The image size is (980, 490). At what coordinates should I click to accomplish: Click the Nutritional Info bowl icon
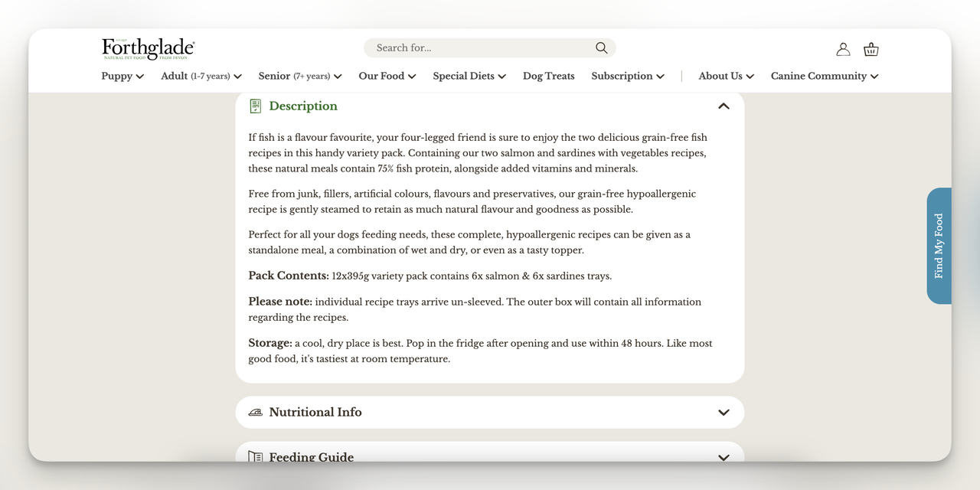[x=256, y=412]
